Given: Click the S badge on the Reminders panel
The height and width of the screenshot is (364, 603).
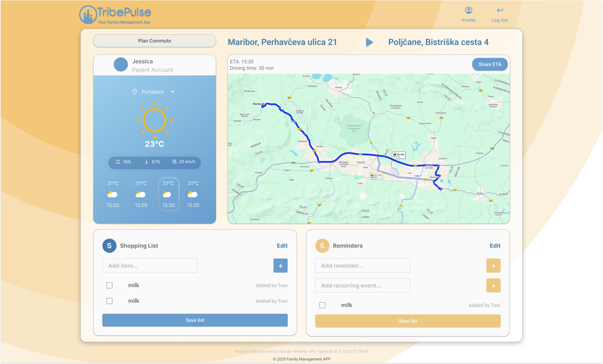Looking at the screenshot, I should pos(322,245).
